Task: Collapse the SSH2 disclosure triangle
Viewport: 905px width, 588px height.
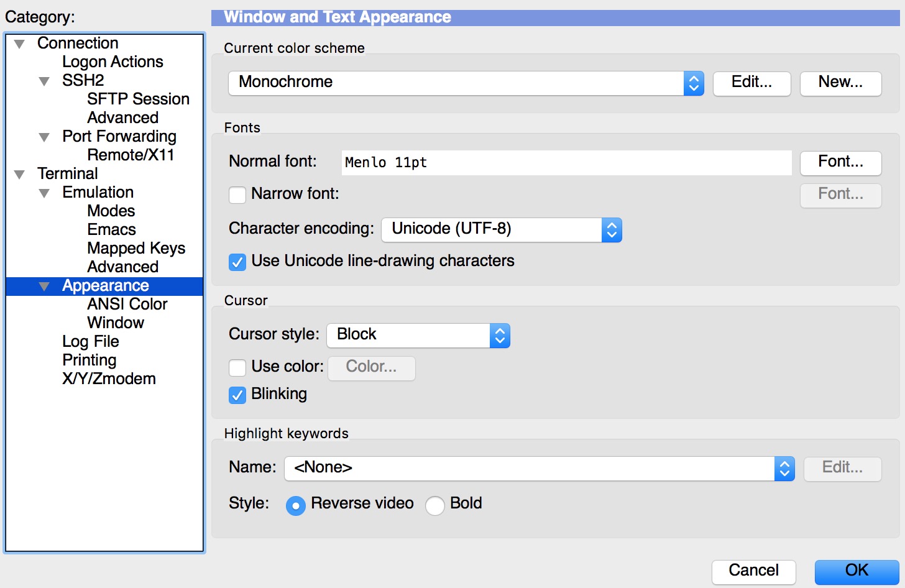Action: pyautogui.click(x=44, y=81)
